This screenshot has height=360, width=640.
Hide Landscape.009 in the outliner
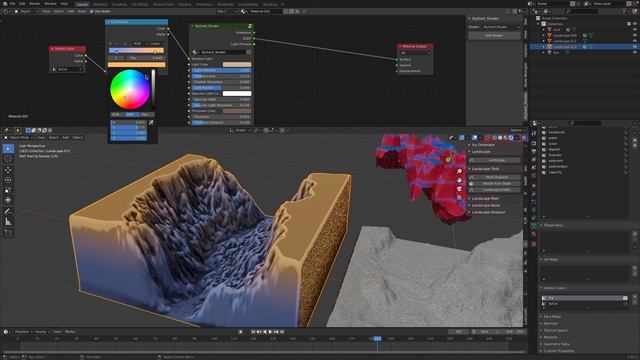click(634, 35)
